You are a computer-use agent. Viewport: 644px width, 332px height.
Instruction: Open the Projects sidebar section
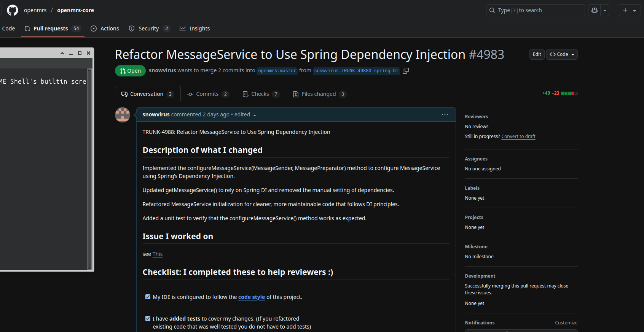[x=474, y=218]
